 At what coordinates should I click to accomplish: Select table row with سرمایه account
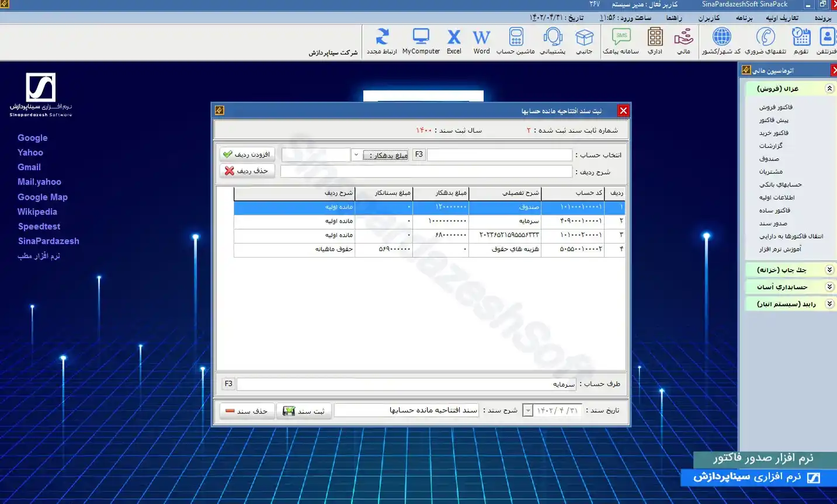coord(429,221)
